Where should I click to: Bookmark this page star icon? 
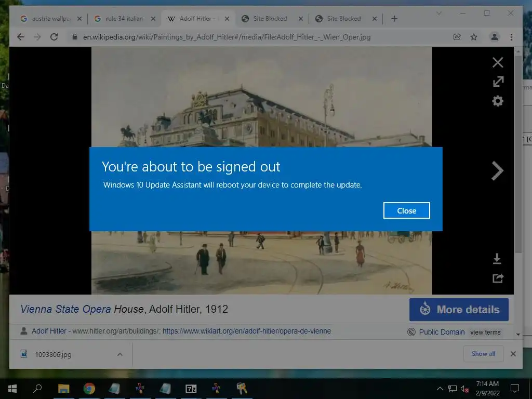[x=474, y=37]
